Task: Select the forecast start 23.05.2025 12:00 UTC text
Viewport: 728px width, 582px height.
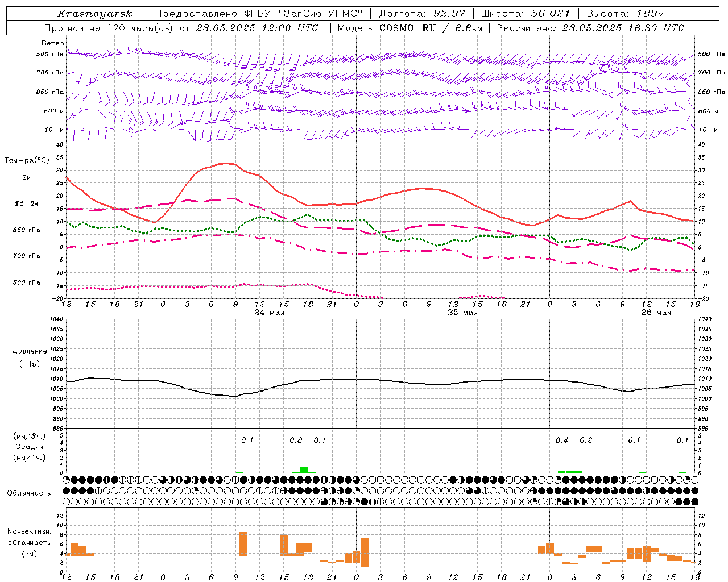Action: (257, 28)
